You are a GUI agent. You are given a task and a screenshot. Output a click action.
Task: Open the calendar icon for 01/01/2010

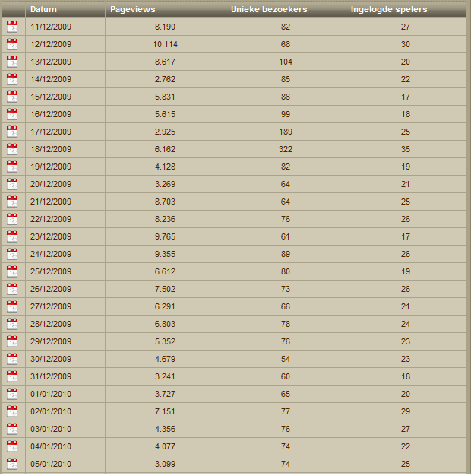(12, 394)
